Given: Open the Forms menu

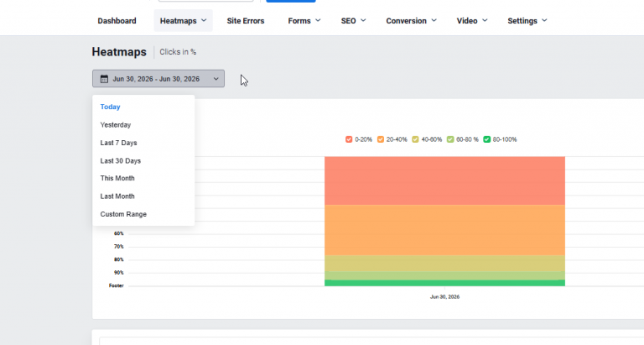Looking at the screenshot, I should pyautogui.click(x=304, y=21).
